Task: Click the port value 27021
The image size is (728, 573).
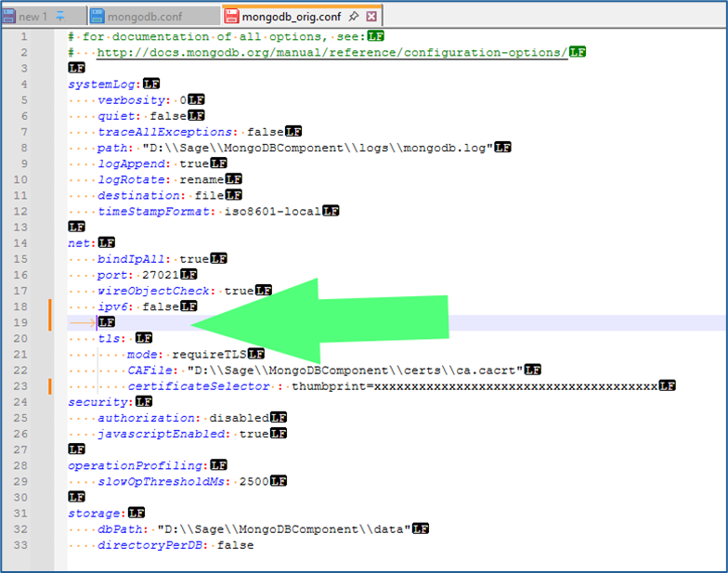Action: pos(156,275)
